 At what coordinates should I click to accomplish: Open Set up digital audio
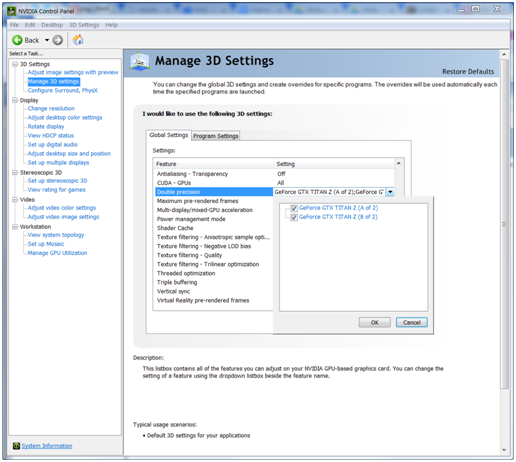pos(53,144)
